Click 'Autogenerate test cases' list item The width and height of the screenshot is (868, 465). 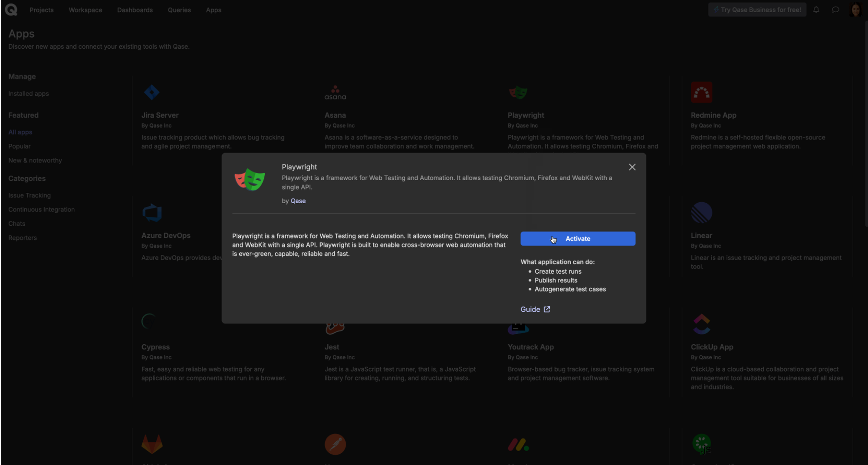pyautogui.click(x=570, y=289)
